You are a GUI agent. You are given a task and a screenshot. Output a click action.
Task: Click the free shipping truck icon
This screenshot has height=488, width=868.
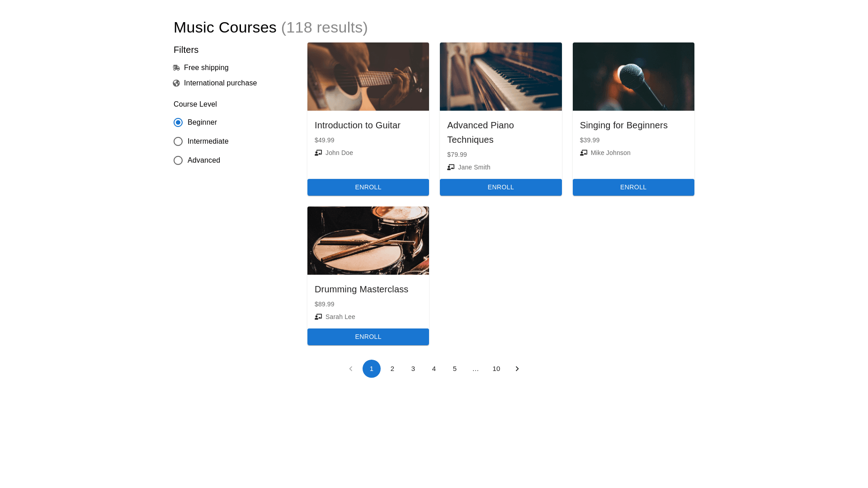[x=176, y=68]
